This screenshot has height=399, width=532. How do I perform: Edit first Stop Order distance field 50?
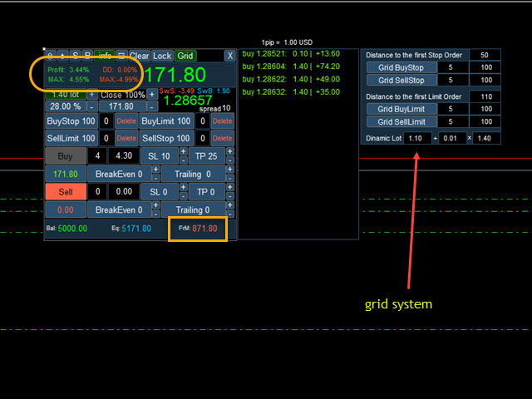[x=485, y=55]
